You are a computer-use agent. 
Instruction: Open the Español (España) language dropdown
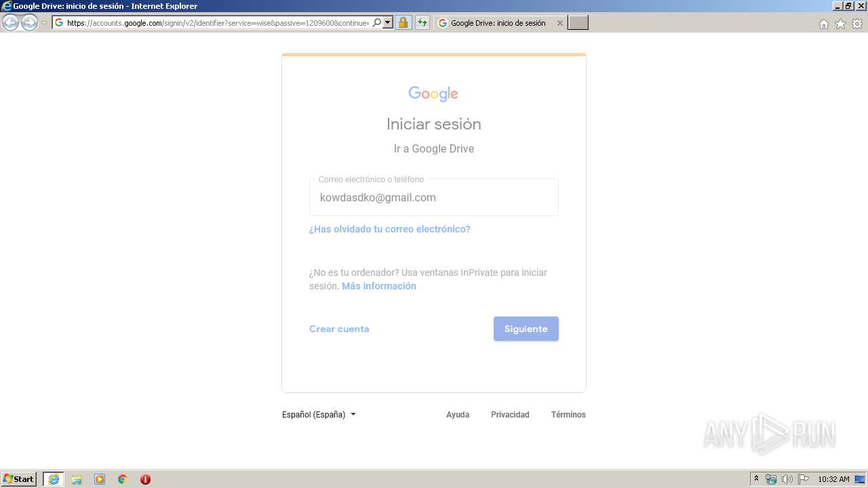pyautogui.click(x=319, y=415)
